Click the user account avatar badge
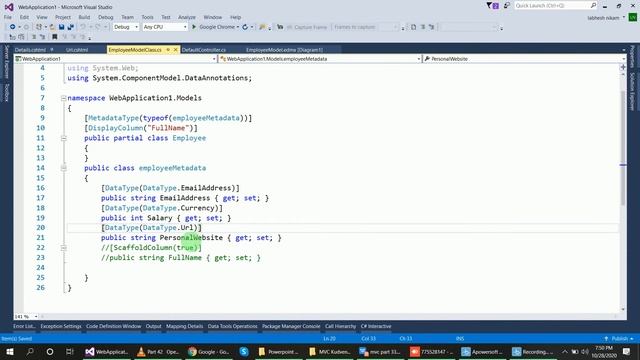 click(x=633, y=17)
